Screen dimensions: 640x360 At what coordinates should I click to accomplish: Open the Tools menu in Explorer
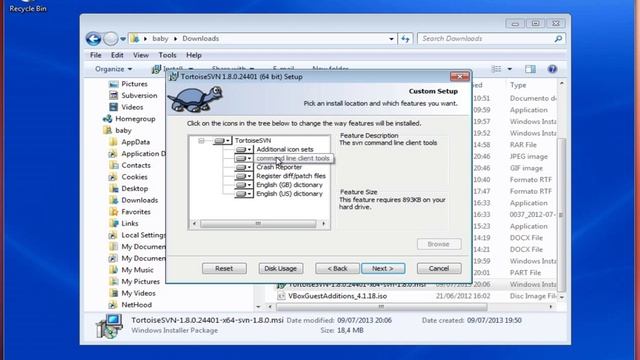click(167, 55)
